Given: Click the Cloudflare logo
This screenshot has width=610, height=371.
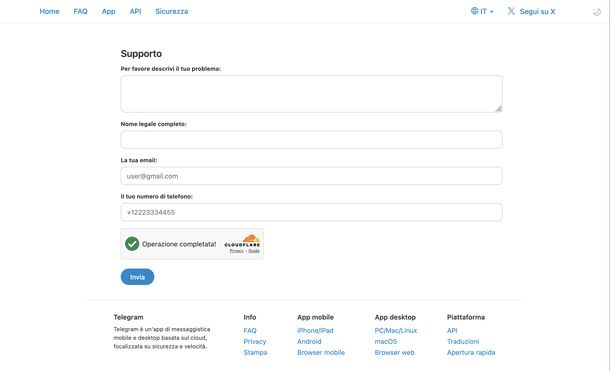Looking at the screenshot, I should point(242,241).
